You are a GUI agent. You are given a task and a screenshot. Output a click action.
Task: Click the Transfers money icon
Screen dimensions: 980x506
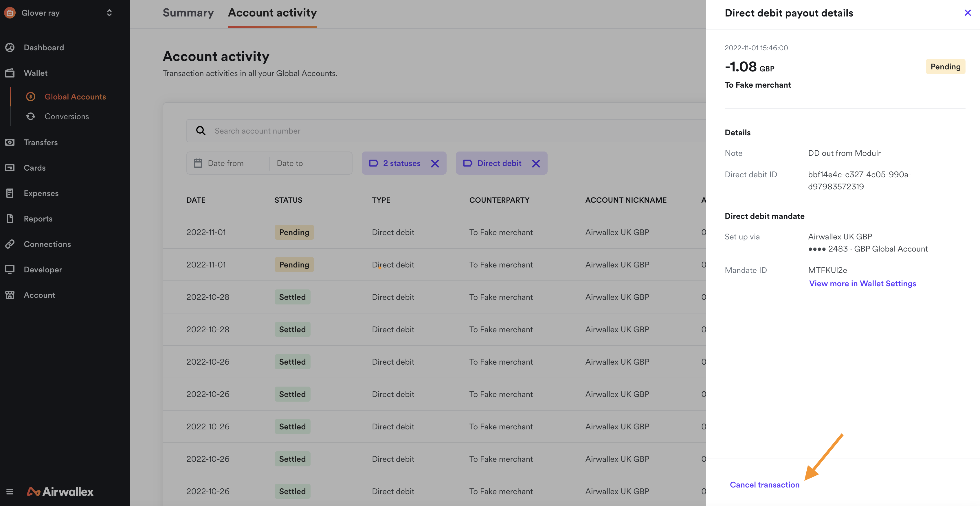[10, 142]
